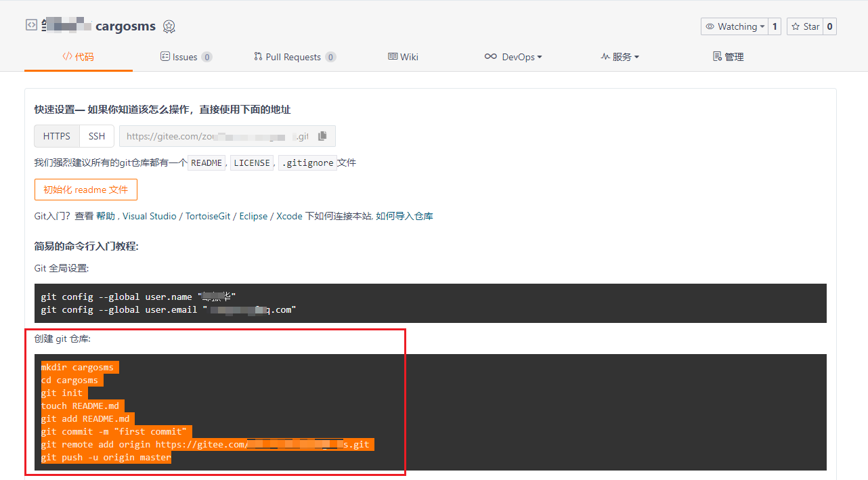The width and height of the screenshot is (868, 480).
Task: Click the README tag text
Action: 207,162
